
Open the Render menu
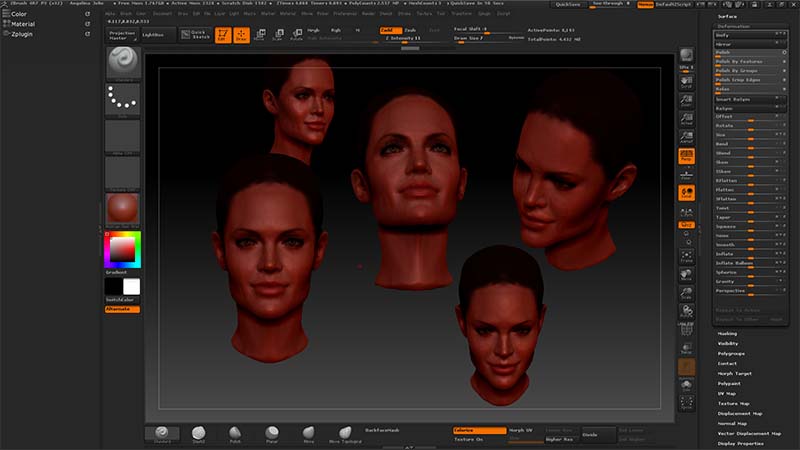[x=368, y=13]
